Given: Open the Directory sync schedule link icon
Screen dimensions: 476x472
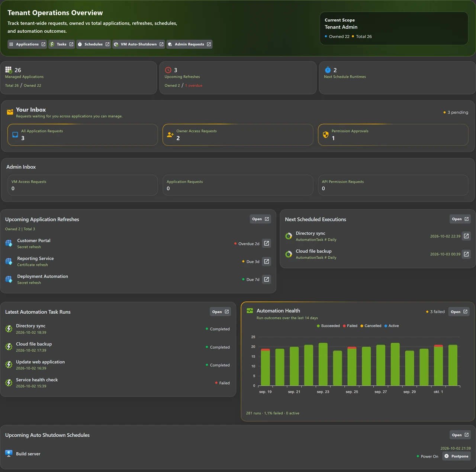Looking at the screenshot, I should (x=466, y=236).
